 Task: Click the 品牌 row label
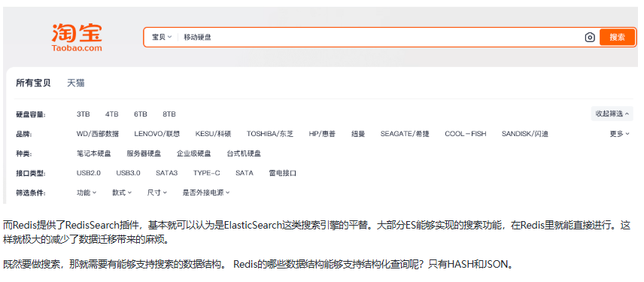pyautogui.click(x=24, y=134)
